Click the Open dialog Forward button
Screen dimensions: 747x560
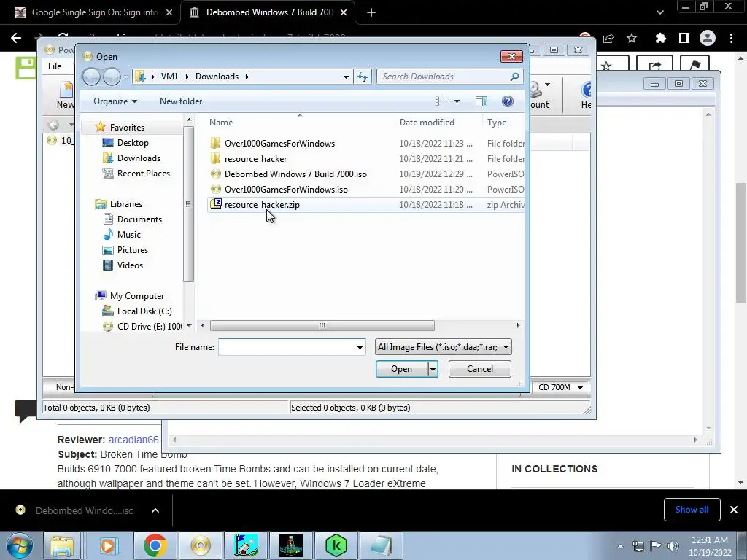pos(112,77)
